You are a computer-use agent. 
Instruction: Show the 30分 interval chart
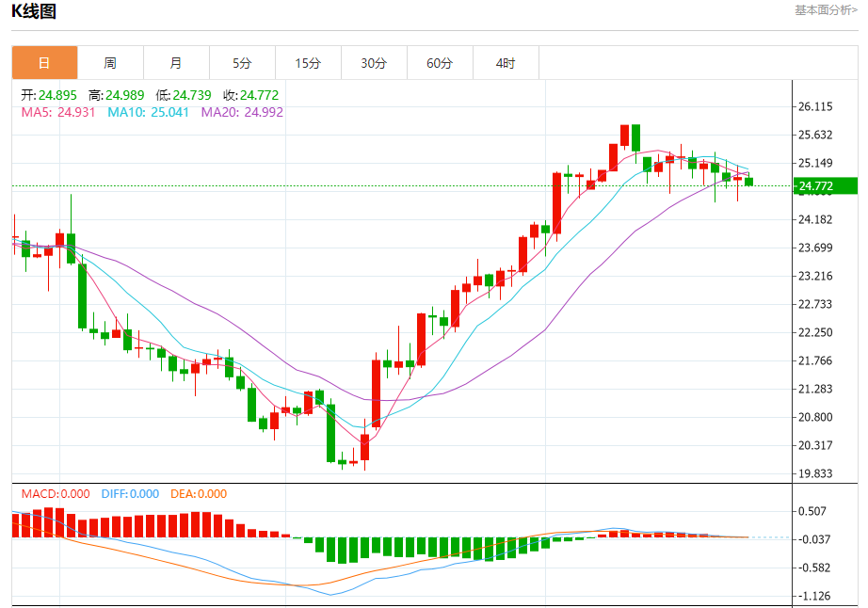click(x=374, y=63)
